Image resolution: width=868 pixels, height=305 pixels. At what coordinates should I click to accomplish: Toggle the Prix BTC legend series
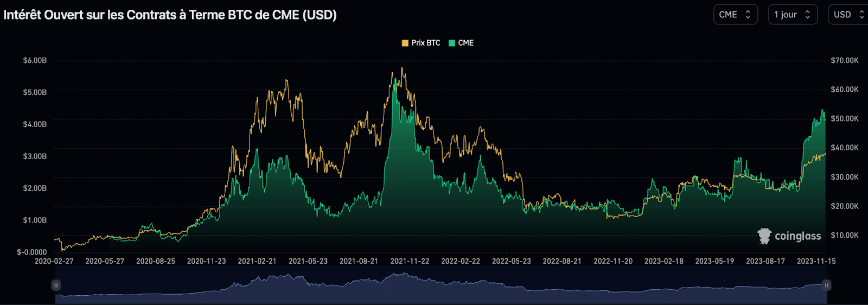pyautogui.click(x=421, y=43)
